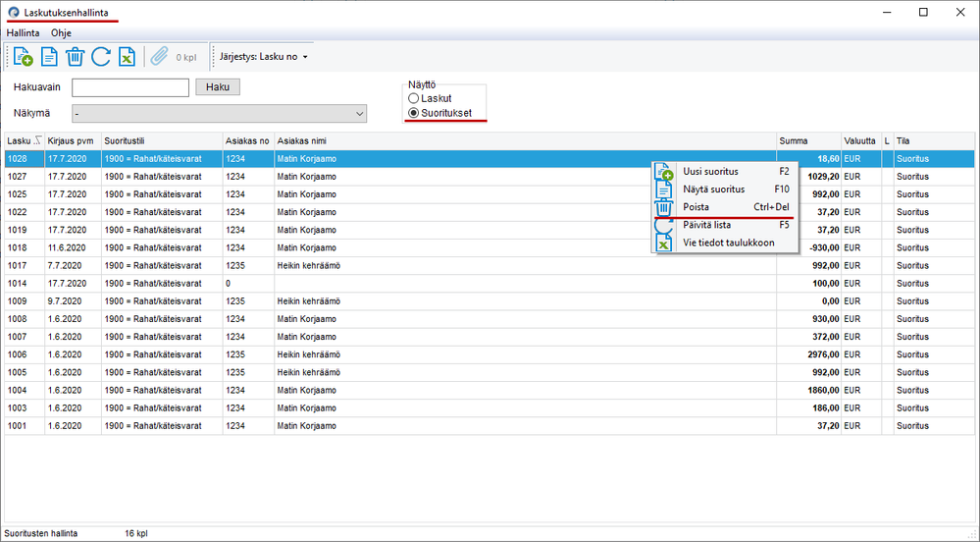Click the 1860,00 sum cell
This screenshot has width=980, height=542.
[808, 391]
